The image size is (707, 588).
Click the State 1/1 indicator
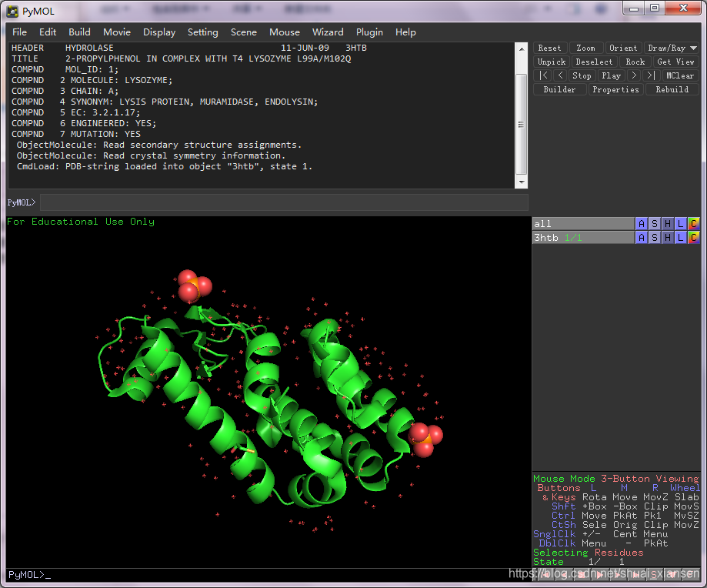click(x=579, y=562)
